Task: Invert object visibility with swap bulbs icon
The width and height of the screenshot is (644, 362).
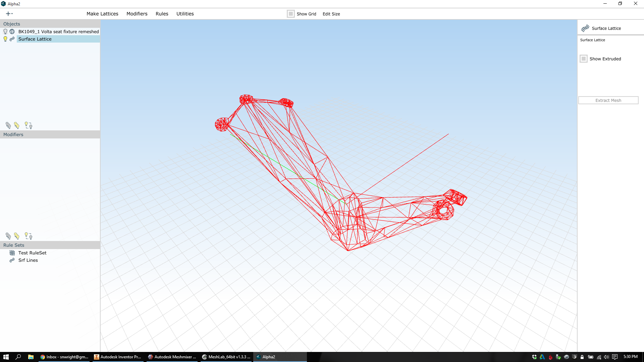Action: pyautogui.click(x=29, y=125)
